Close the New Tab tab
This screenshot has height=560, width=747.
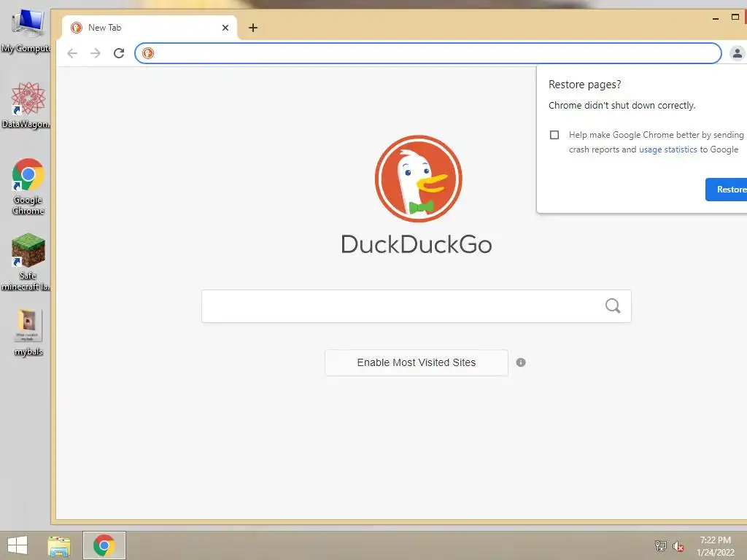225,28
